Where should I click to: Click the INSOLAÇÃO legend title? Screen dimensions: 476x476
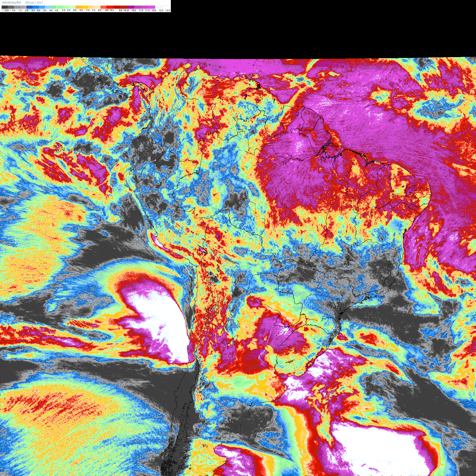click(x=12, y=2)
